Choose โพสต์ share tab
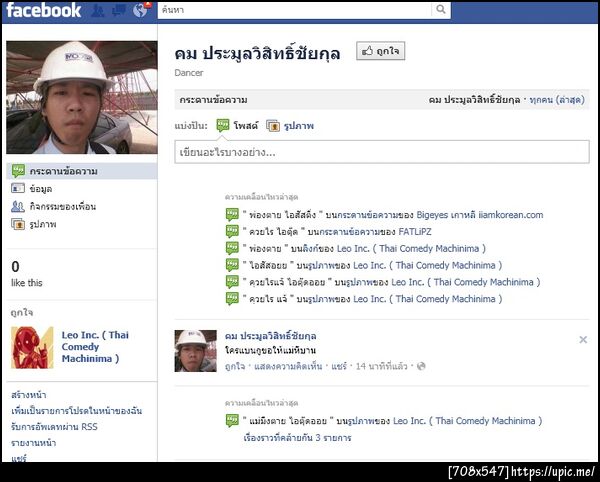This screenshot has height=482, width=600. tap(246, 125)
